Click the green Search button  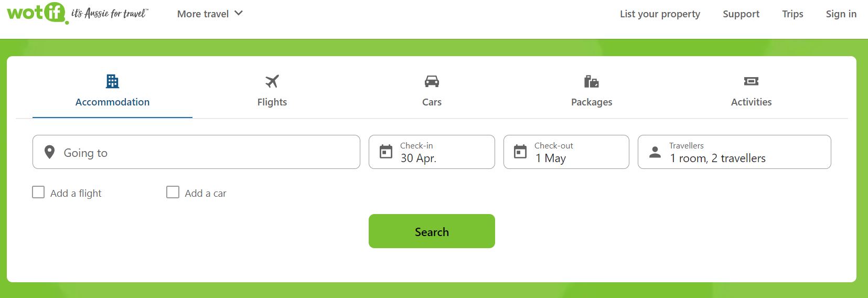(x=432, y=231)
